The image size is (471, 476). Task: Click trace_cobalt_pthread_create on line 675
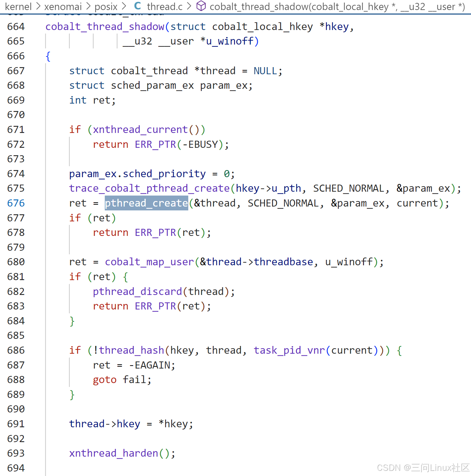(x=150, y=188)
